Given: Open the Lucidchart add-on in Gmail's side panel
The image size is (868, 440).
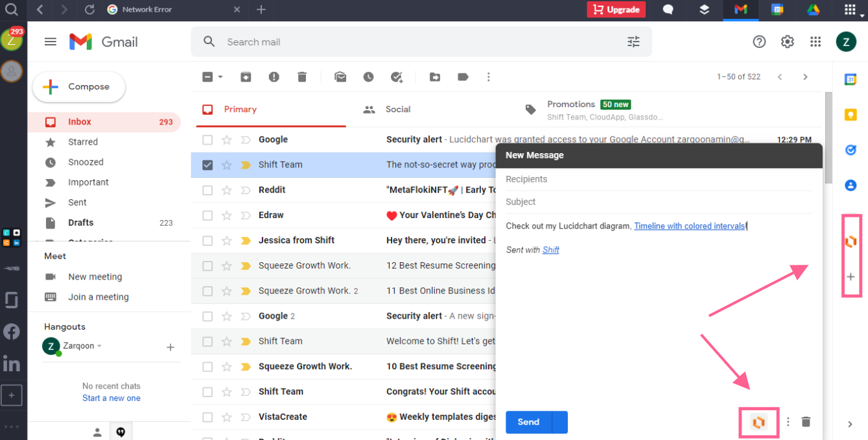Looking at the screenshot, I should point(851,241).
